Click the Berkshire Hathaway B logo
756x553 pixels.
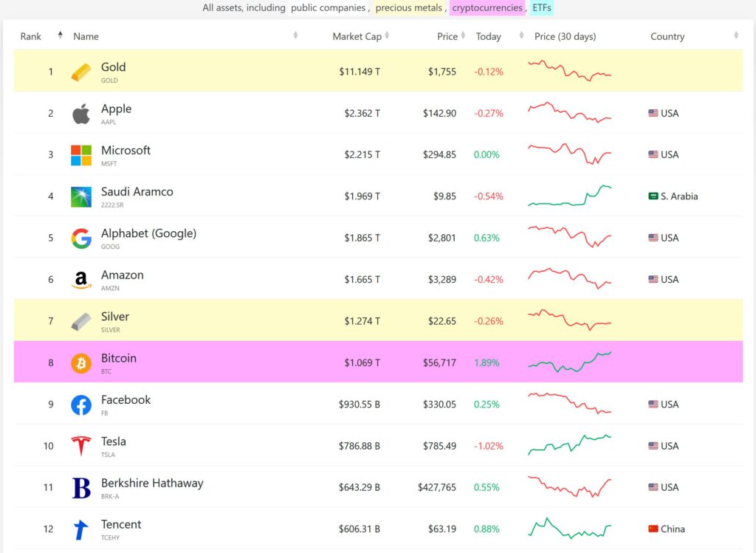[81, 487]
